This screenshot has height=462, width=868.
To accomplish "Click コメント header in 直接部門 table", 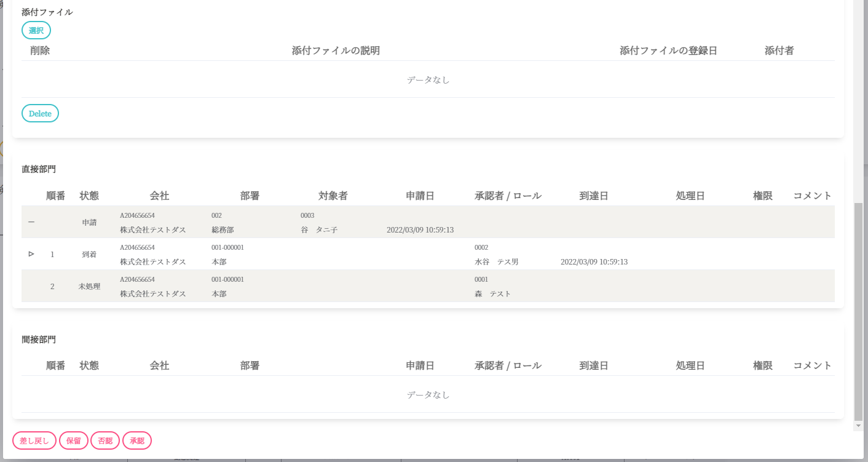I will tap(812, 196).
